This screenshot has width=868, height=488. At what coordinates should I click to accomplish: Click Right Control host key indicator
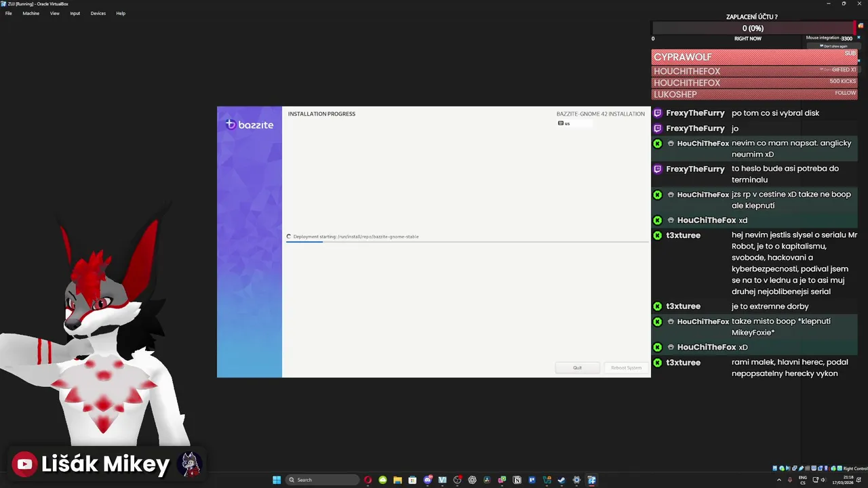(x=855, y=468)
